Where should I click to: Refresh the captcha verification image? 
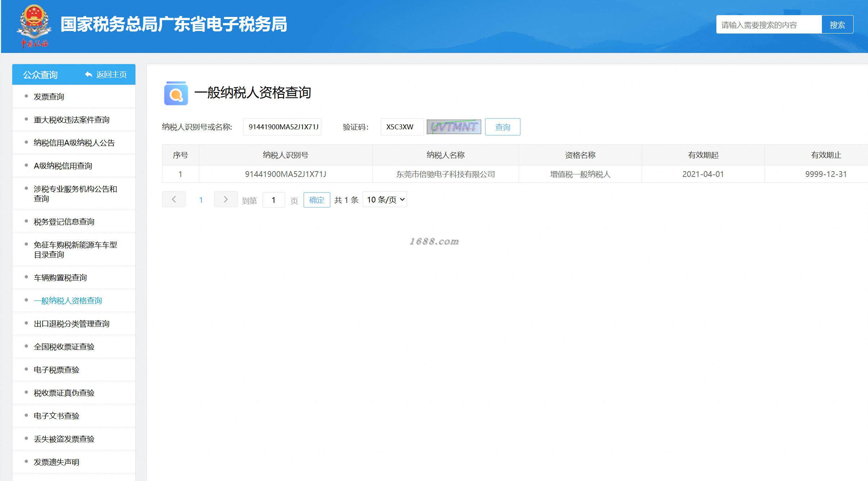coord(453,127)
